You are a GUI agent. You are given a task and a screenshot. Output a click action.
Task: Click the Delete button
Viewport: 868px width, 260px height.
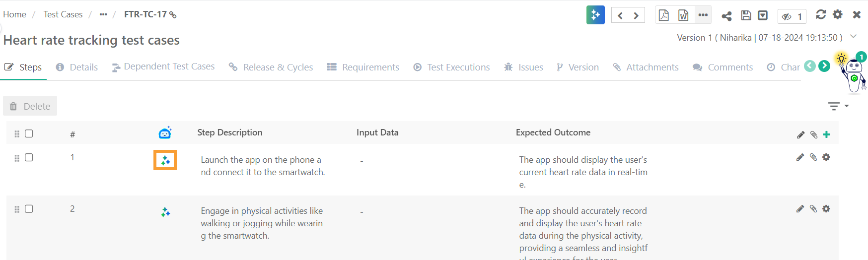[30, 106]
